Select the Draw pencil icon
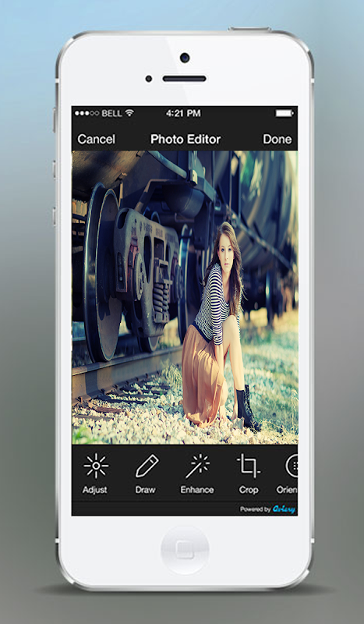 147,466
